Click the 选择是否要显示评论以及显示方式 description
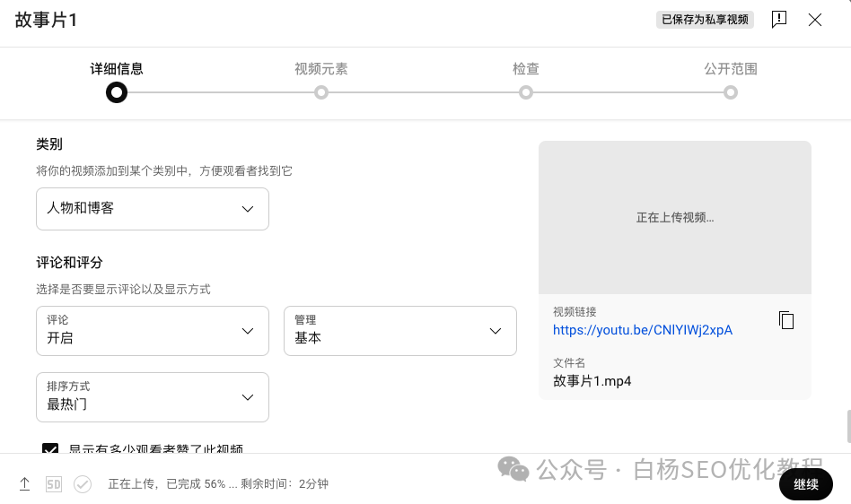This screenshot has height=504, width=851. (x=123, y=290)
